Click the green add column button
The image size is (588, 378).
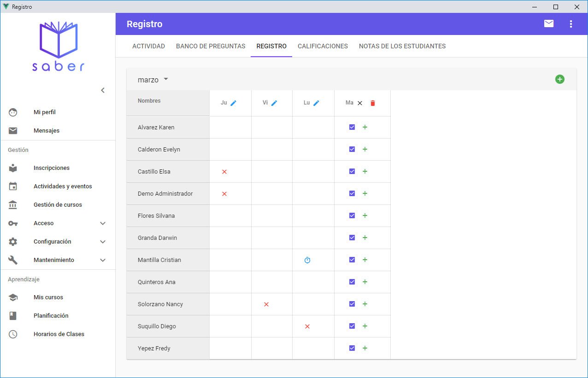click(560, 79)
